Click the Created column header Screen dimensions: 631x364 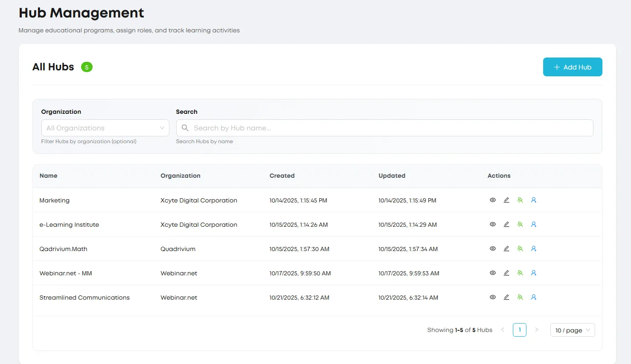tap(282, 176)
